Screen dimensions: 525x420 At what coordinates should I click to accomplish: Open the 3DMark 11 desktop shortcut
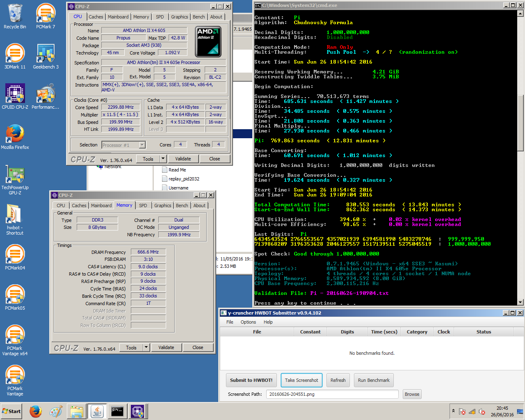(x=15, y=57)
